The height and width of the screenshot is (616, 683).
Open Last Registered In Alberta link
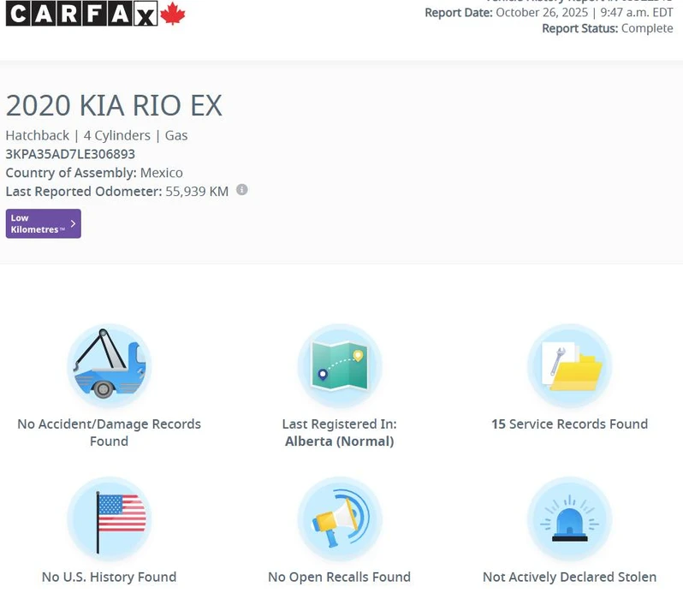click(340, 432)
